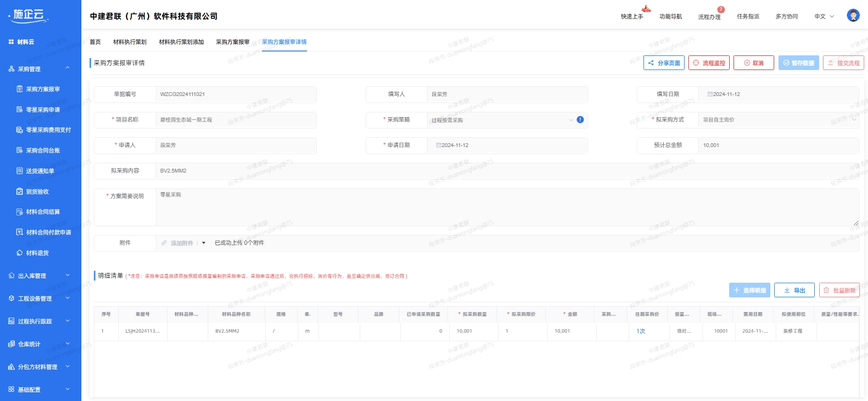Open the 采购方案报审 sidebar item
This screenshot has height=401, width=868.
(43, 89)
